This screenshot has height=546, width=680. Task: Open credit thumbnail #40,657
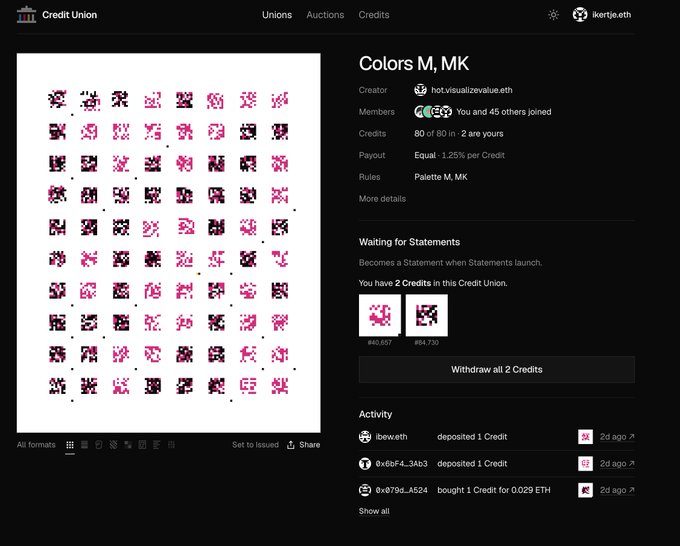click(380, 315)
